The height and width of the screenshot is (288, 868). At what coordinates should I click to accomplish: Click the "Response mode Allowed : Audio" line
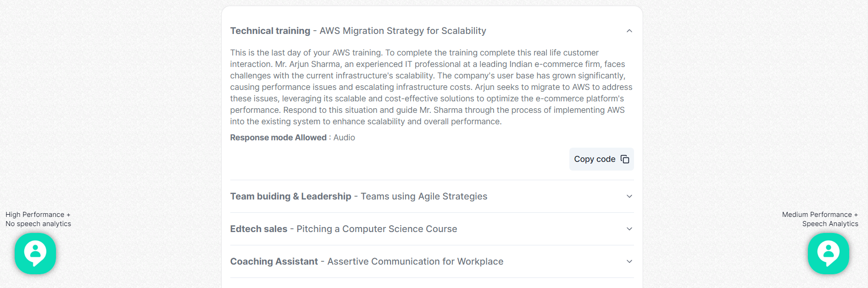pyautogui.click(x=292, y=138)
